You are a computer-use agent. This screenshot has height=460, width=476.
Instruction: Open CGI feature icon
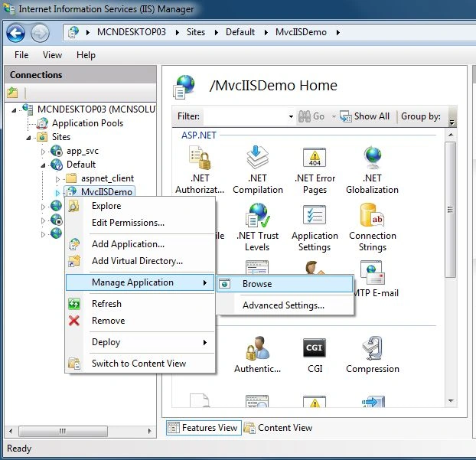click(x=315, y=347)
